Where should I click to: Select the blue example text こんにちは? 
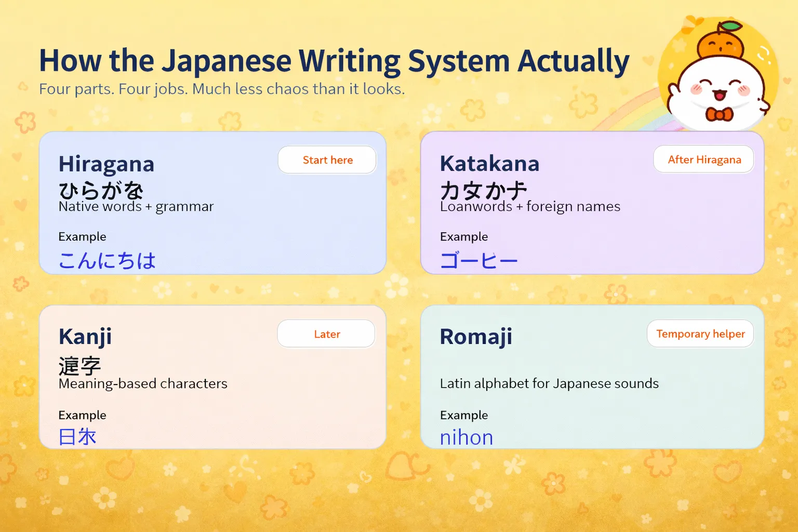coord(107,260)
